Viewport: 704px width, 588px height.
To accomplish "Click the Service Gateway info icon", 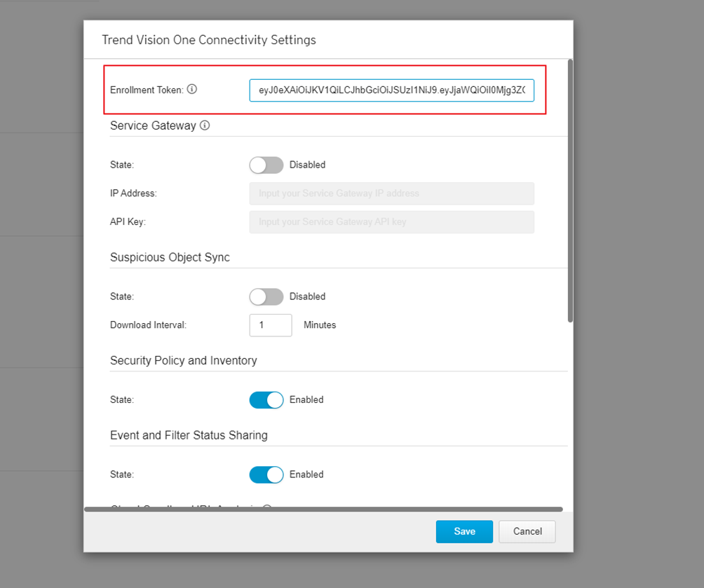I will pyautogui.click(x=205, y=125).
